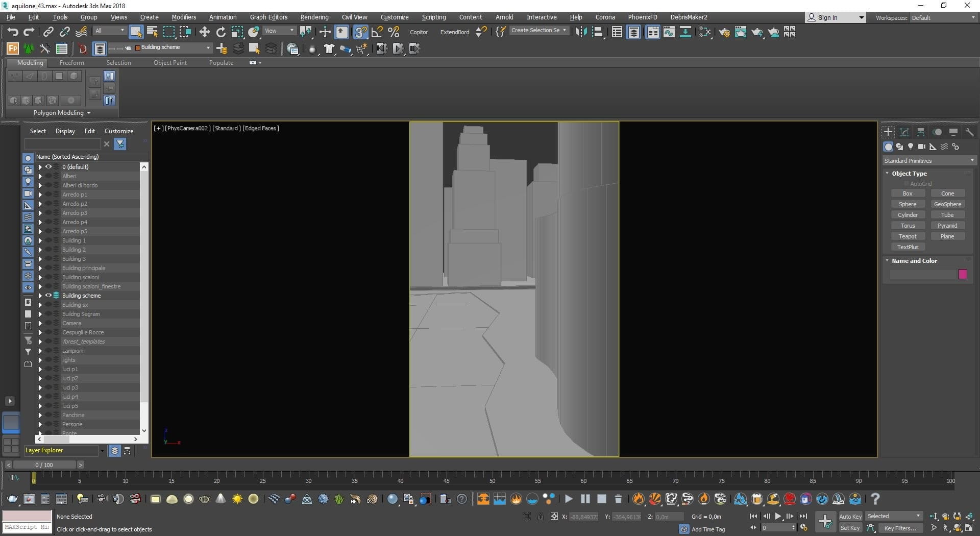Open the Modify command panel tab
Screen dimensions: 980x536
[904, 132]
